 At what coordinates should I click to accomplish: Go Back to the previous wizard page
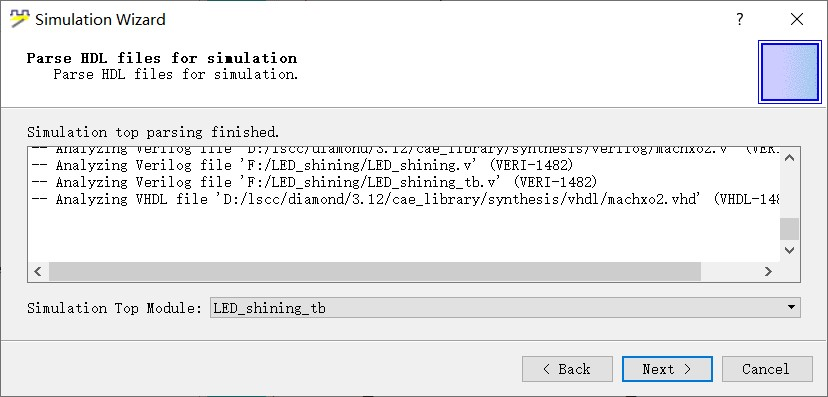pos(567,369)
